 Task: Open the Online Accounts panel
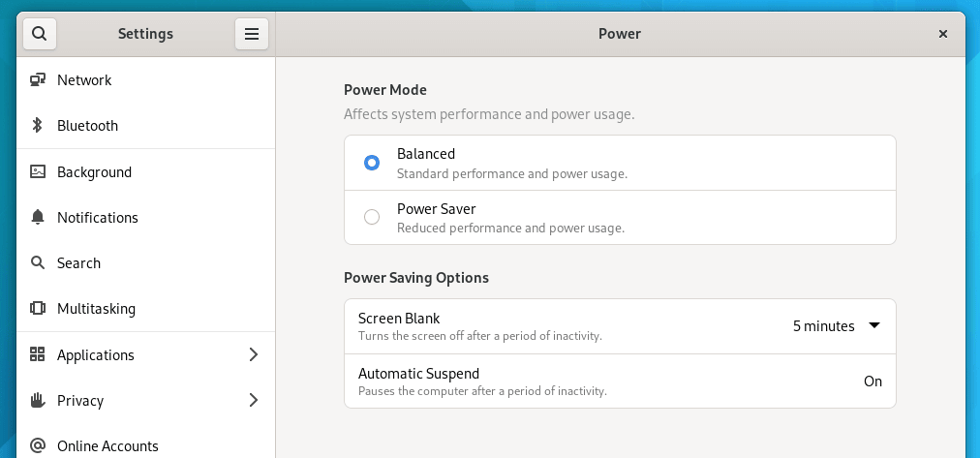click(107, 446)
